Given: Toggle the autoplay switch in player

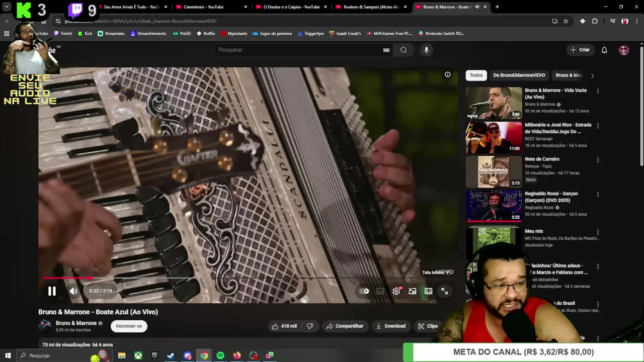Looking at the screenshot, I should pyautogui.click(x=364, y=291).
